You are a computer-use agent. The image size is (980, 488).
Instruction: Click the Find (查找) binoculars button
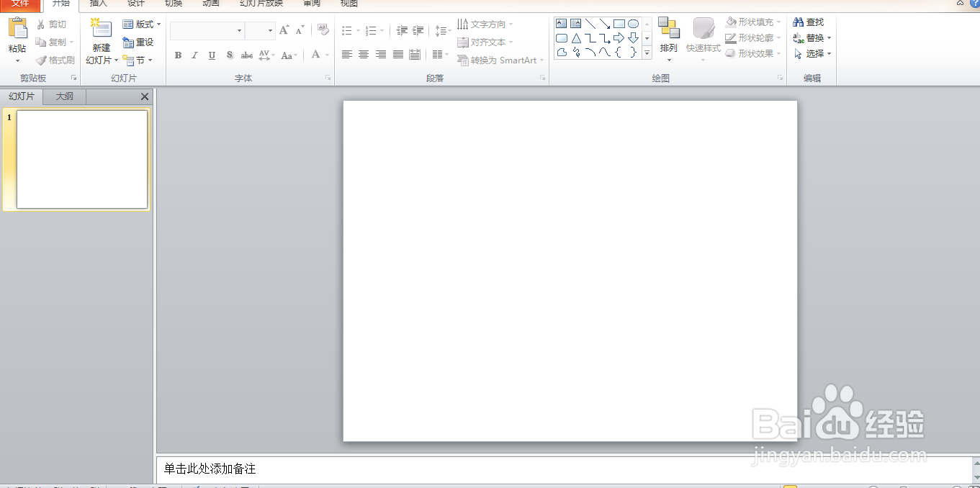tap(809, 22)
